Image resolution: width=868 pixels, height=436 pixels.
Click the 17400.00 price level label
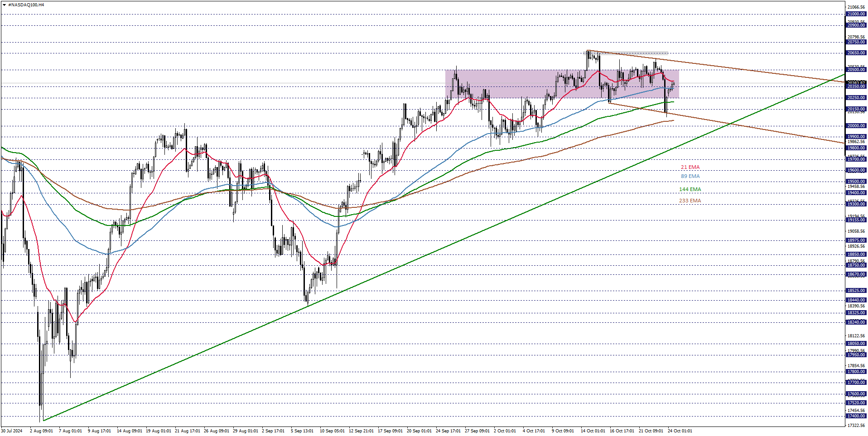point(856,416)
